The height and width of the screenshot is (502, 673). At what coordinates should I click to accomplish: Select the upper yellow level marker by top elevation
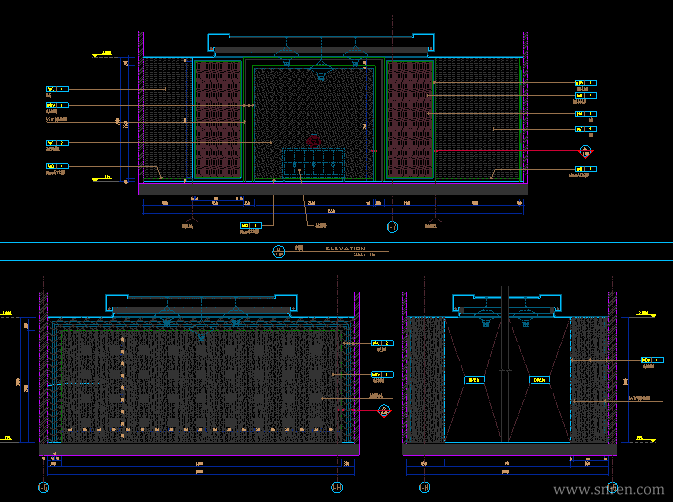(x=103, y=54)
